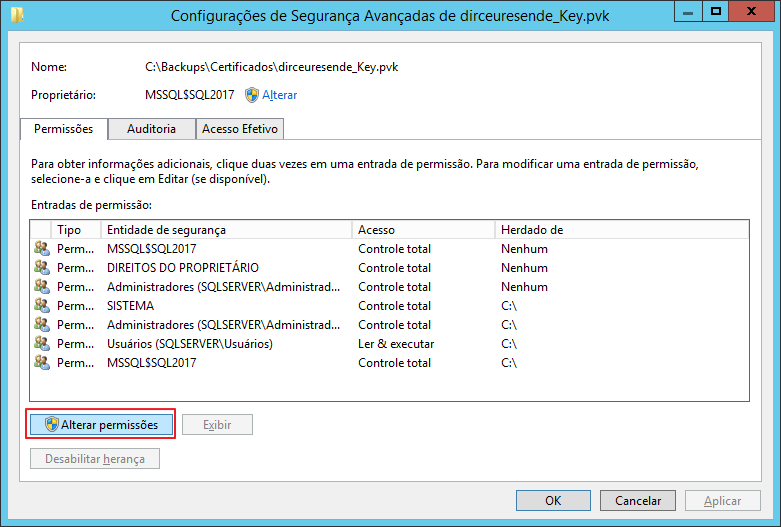Confirm the dialog with the OK button
This screenshot has width=781, height=527.
pyautogui.click(x=553, y=501)
